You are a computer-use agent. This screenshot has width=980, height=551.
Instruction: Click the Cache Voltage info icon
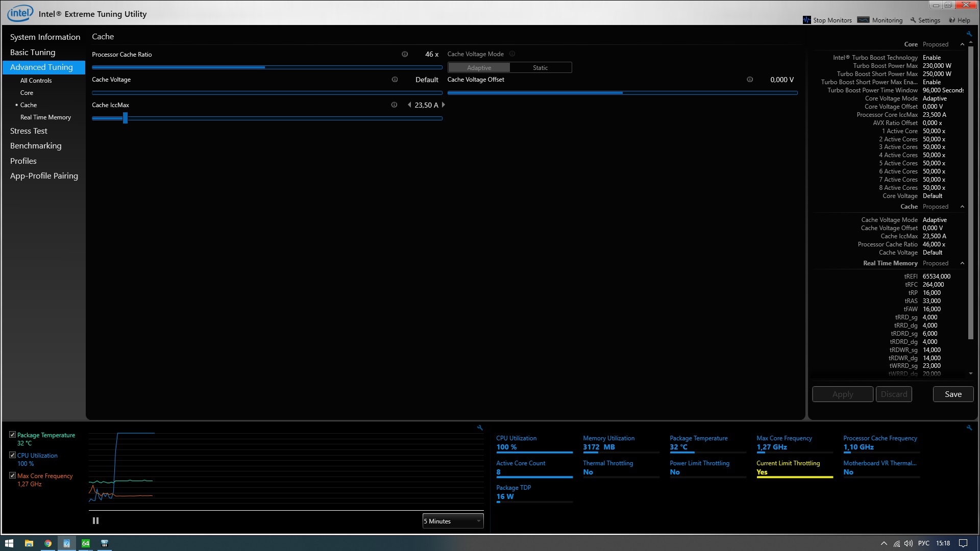(395, 80)
